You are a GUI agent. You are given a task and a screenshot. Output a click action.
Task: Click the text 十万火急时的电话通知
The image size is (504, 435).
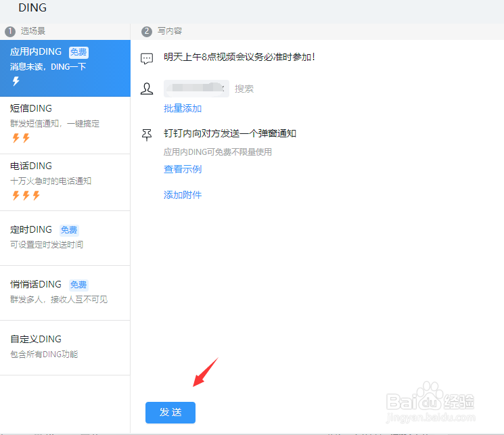[51, 181]
